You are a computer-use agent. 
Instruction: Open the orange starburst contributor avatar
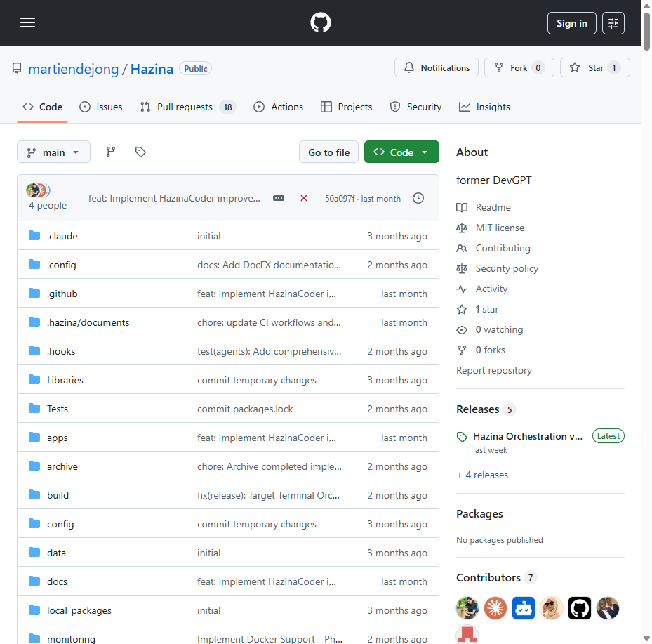click(495, 608)
